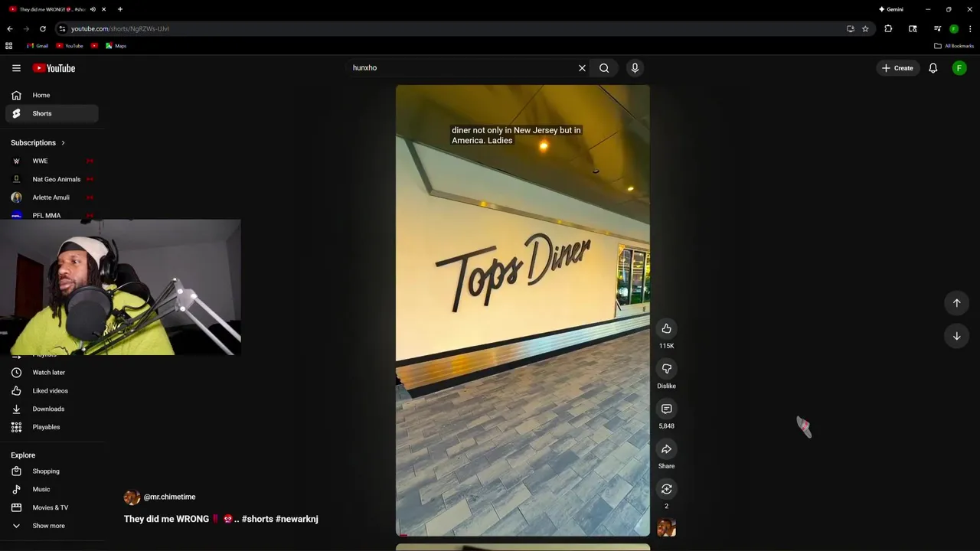
Task: Open YouTube bookmark
Action: (x=70, y=46)
